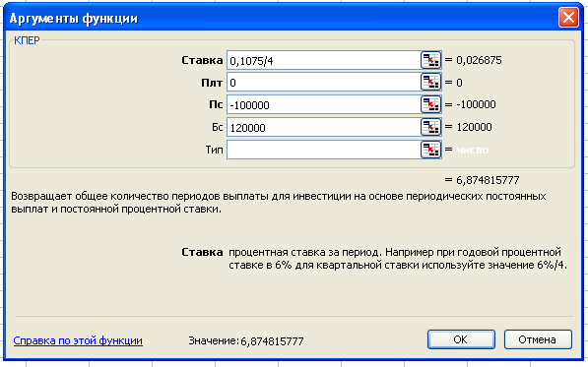Open the Пс field range selector icon
The width and height of the screenshot is (588, 367).
pos(430,104)
